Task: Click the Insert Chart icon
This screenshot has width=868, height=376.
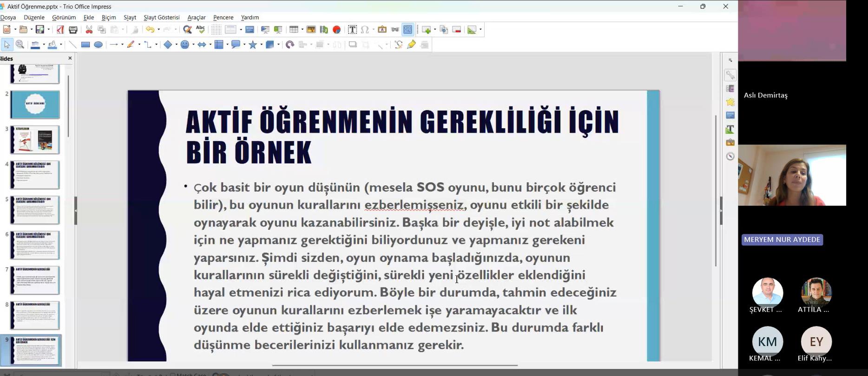Action: (337, 30)
